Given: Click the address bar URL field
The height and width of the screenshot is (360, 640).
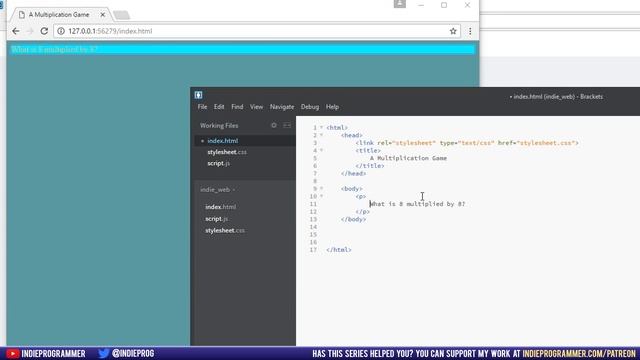Looking at the screenshot, I should (x=257, y=31).
